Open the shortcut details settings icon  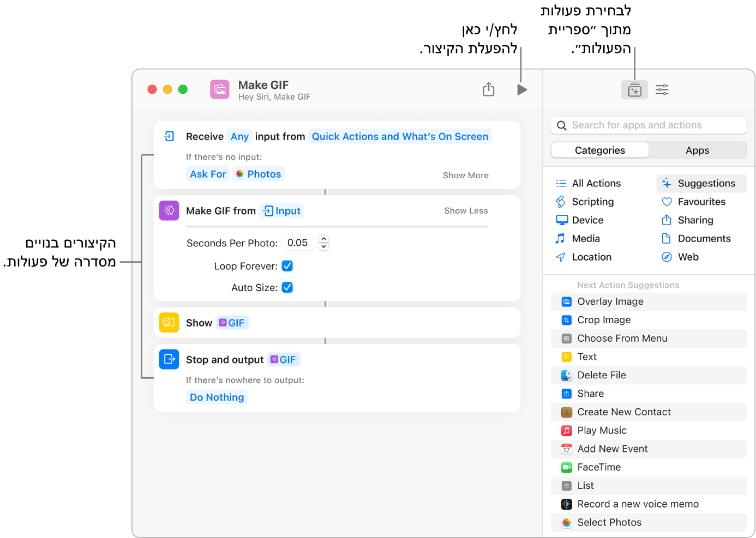[662, 89]
